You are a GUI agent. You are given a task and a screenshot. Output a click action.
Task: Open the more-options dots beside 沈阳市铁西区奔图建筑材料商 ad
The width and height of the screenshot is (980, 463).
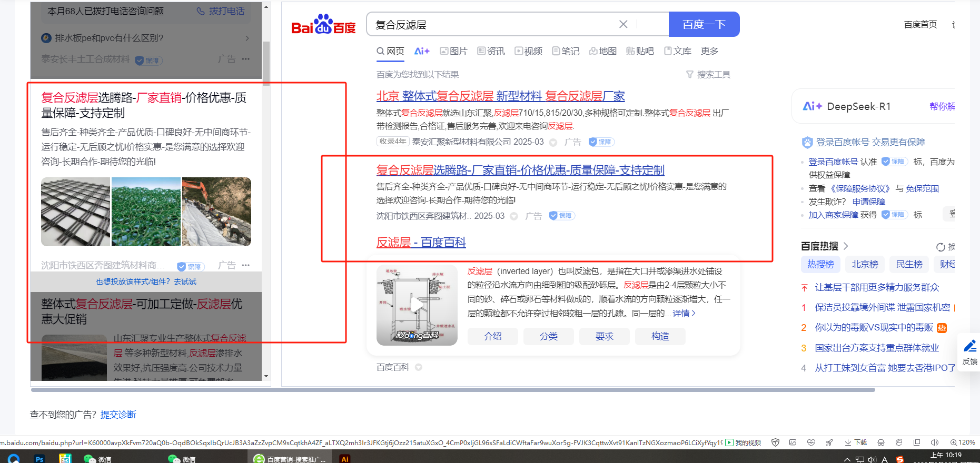[246, 265]
